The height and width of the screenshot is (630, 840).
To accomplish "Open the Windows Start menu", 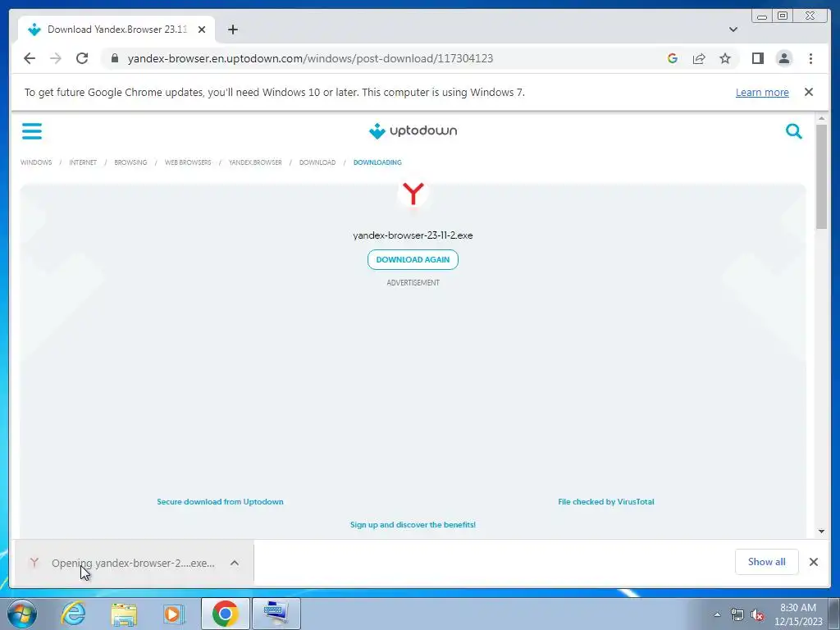I will pyautogui.click(x=21, y=614).
